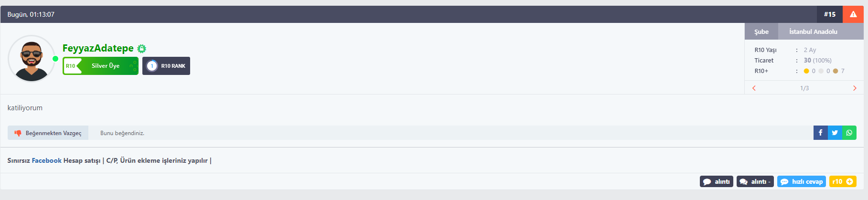Screen dimensions: 868x200
Task: Open the yellow r10 plus button
Action: [843, 181]
